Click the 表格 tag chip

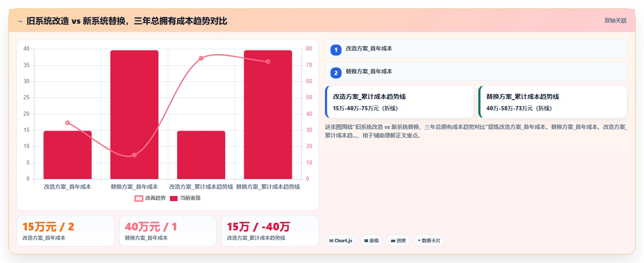point(371,241)
